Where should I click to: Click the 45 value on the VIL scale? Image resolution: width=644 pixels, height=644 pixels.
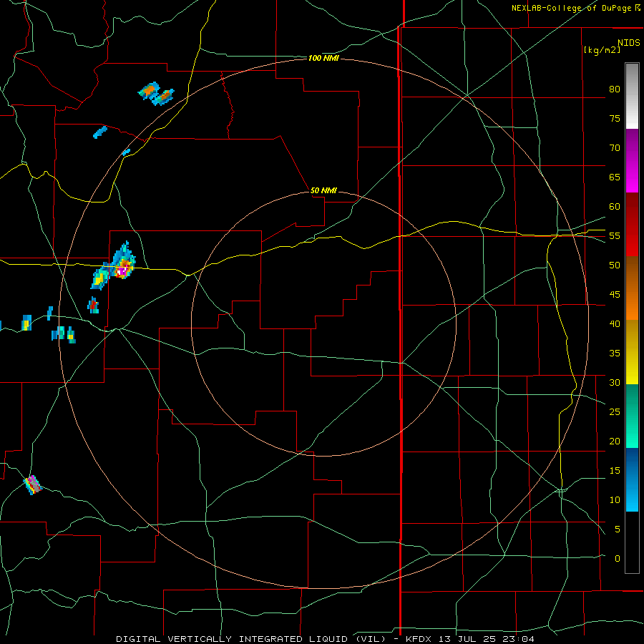(x=615, y=295)
